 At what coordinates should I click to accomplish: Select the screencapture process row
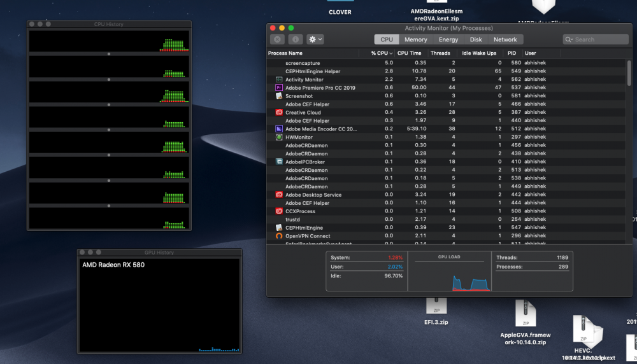pyautogui.click(x=446, y=63)
